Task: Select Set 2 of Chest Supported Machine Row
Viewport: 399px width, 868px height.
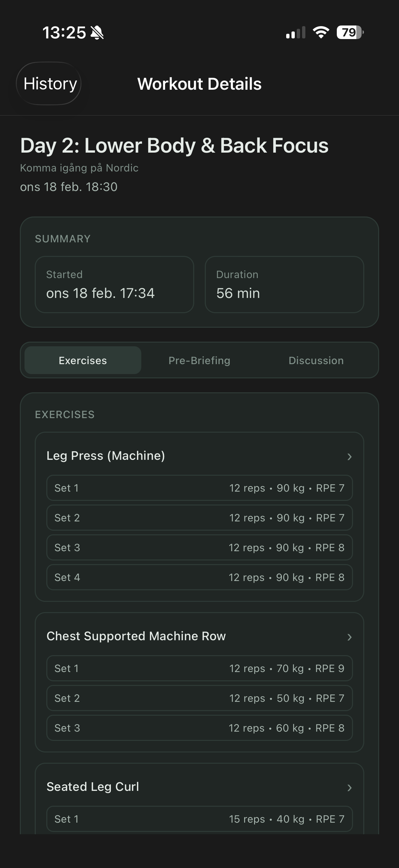Action: (x=199, y=698)
